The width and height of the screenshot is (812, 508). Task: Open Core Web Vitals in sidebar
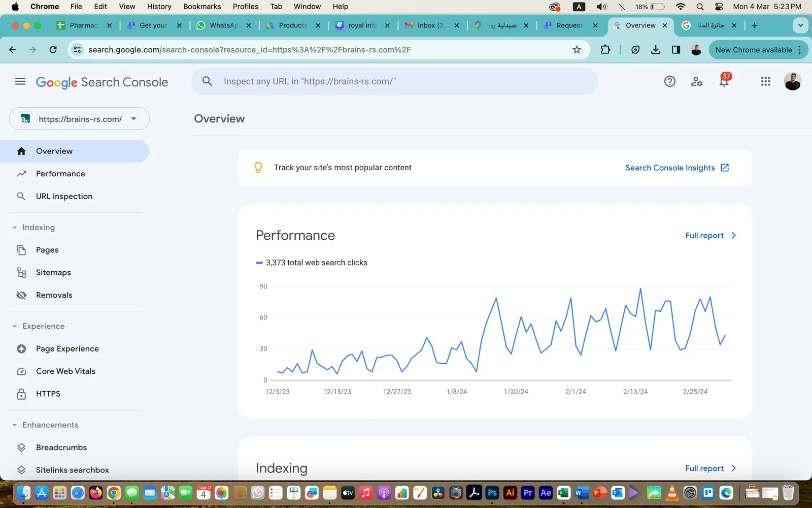tap(65, 371)
